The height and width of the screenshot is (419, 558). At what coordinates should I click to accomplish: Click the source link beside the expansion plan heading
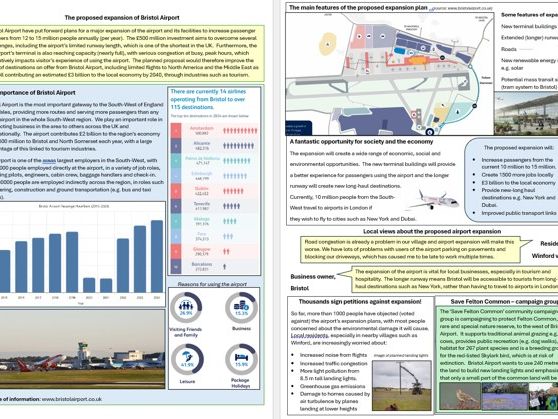[461, 8]
